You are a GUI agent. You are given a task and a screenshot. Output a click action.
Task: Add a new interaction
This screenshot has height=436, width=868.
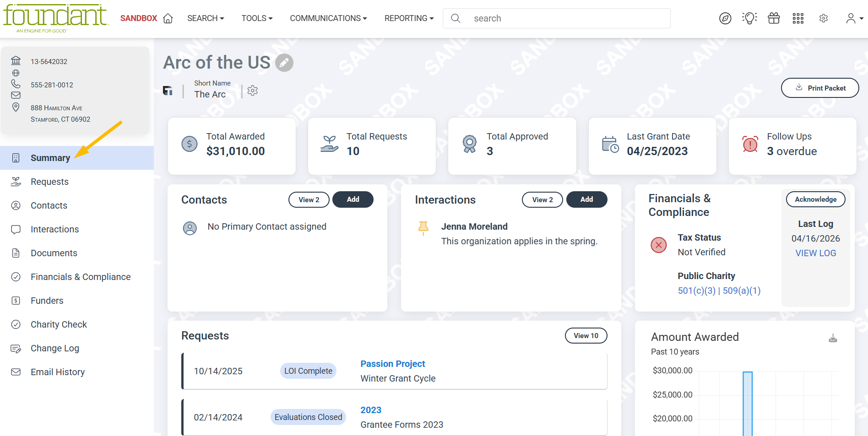(587, 199)
